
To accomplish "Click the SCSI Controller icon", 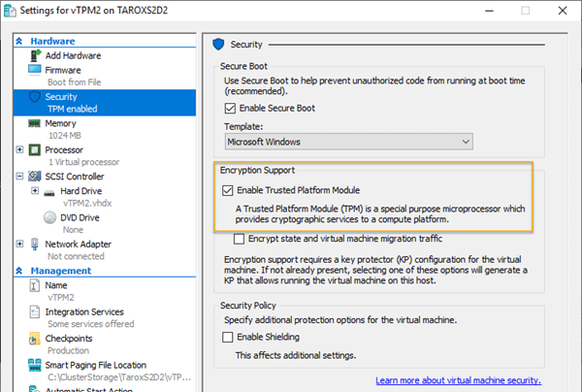I will [35, 176].
